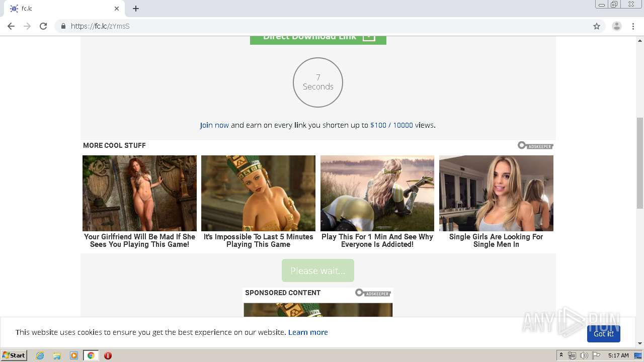Click the Direct Download Link button
Screen dimensions: 644x362
[318, 40]
